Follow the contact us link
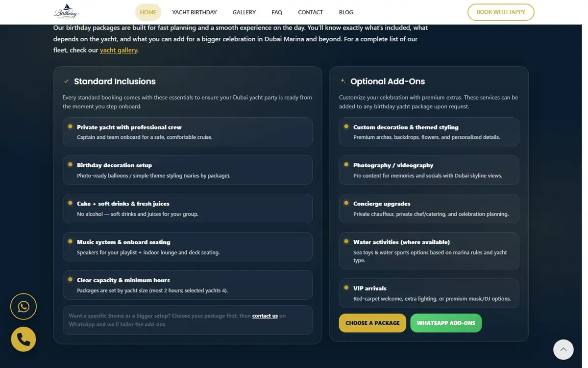Screen dimensions: 588x368 tap(265, 316)
